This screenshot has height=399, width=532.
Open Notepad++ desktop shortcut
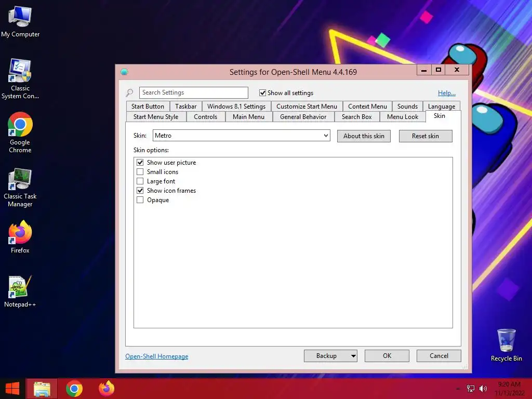click(x=20, y=291)
